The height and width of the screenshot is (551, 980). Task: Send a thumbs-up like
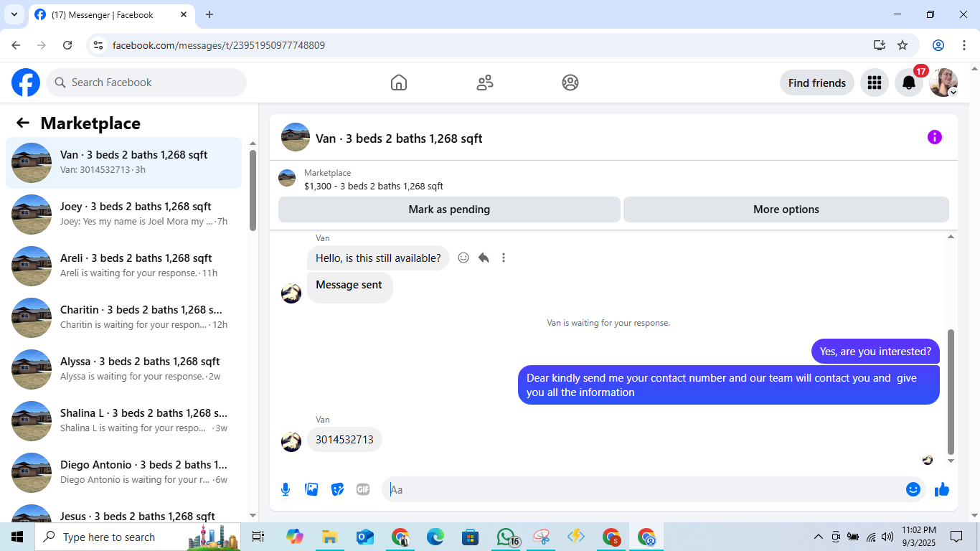942,489
